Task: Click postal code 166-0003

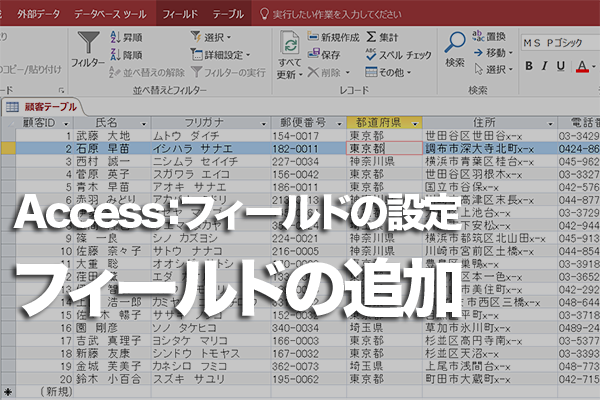Action: (309, 341)
